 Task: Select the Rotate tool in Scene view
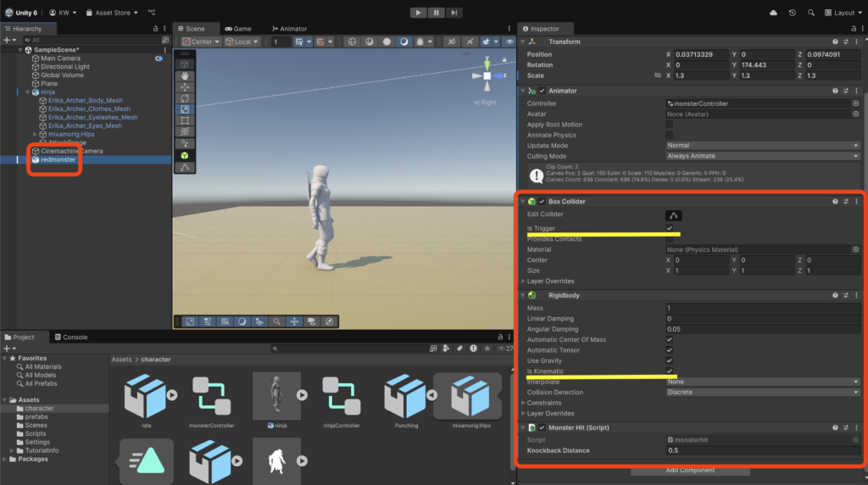(185, 98)
